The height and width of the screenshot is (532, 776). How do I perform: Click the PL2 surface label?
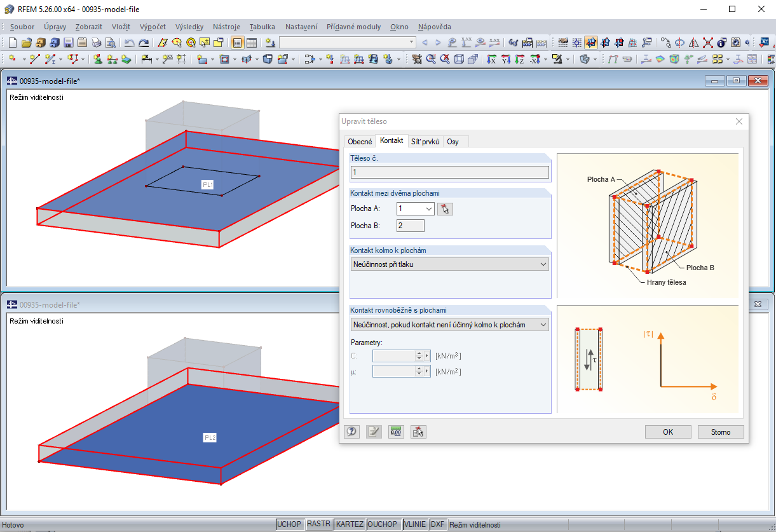tap(210, 438)
